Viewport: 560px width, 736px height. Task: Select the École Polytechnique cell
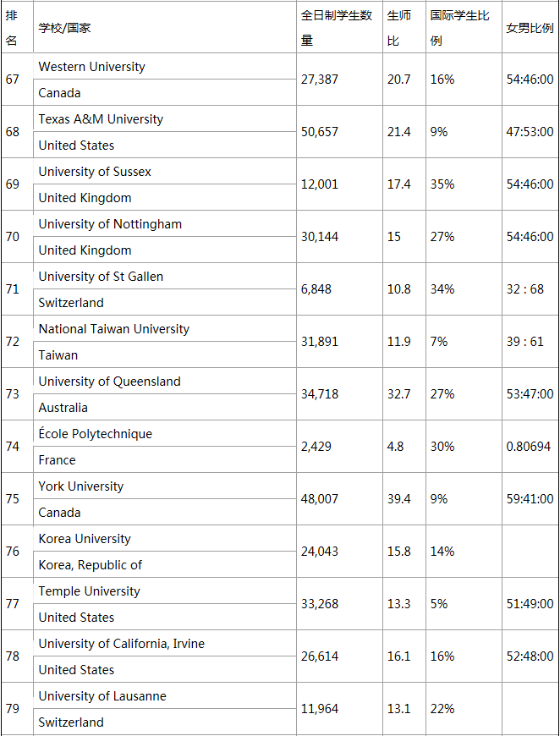[x=95, y=434]
